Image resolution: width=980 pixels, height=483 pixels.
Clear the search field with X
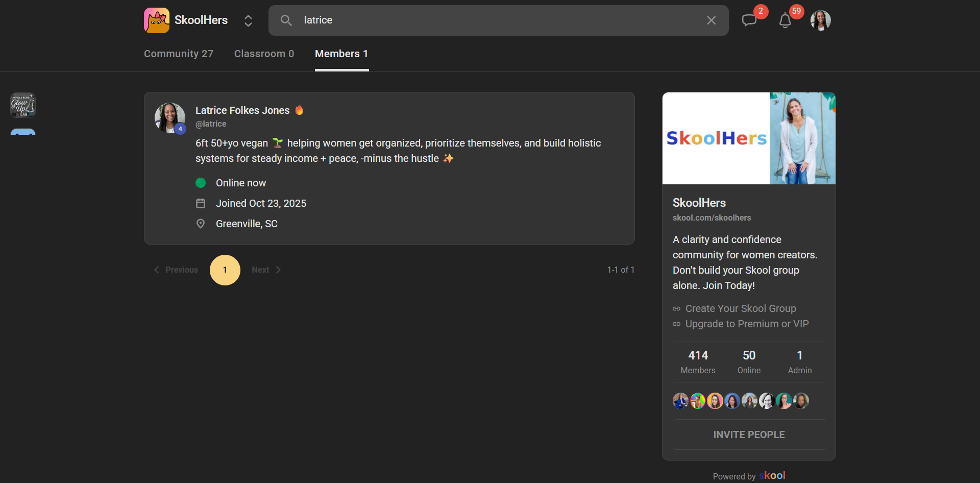711,20
